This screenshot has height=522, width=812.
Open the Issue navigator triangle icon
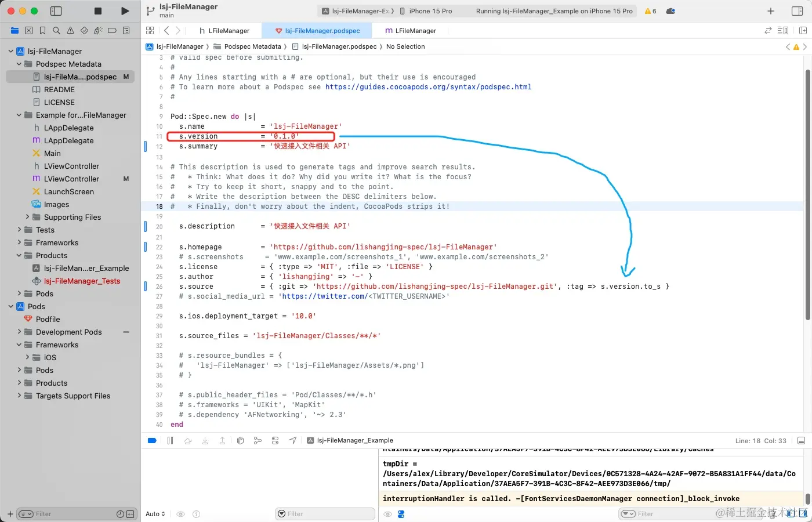(x=70, y=31)
